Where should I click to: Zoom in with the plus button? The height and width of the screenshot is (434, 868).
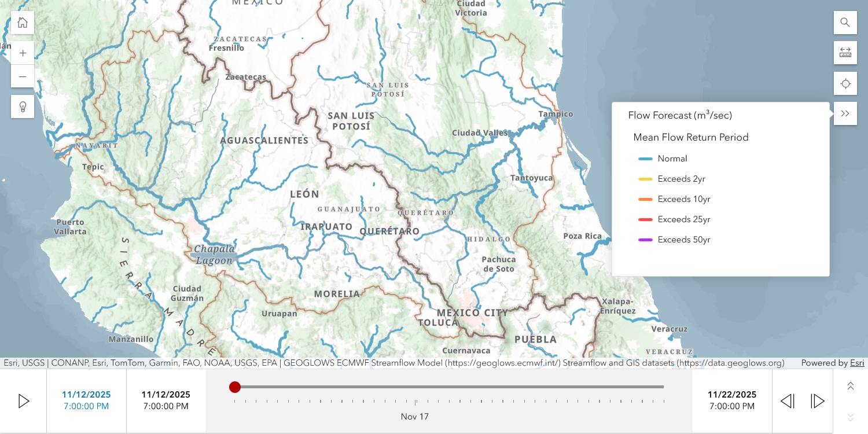[x=23, y=53]
